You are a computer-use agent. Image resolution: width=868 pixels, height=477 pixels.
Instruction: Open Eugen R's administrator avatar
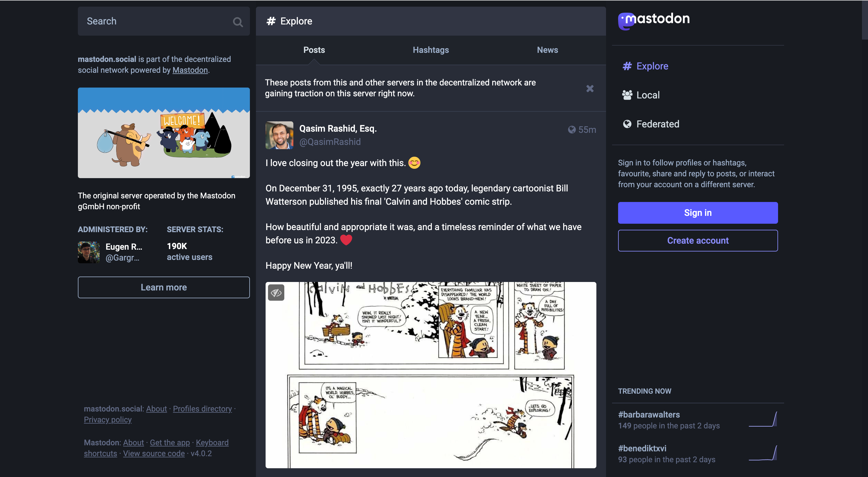[x=89, y=252]
